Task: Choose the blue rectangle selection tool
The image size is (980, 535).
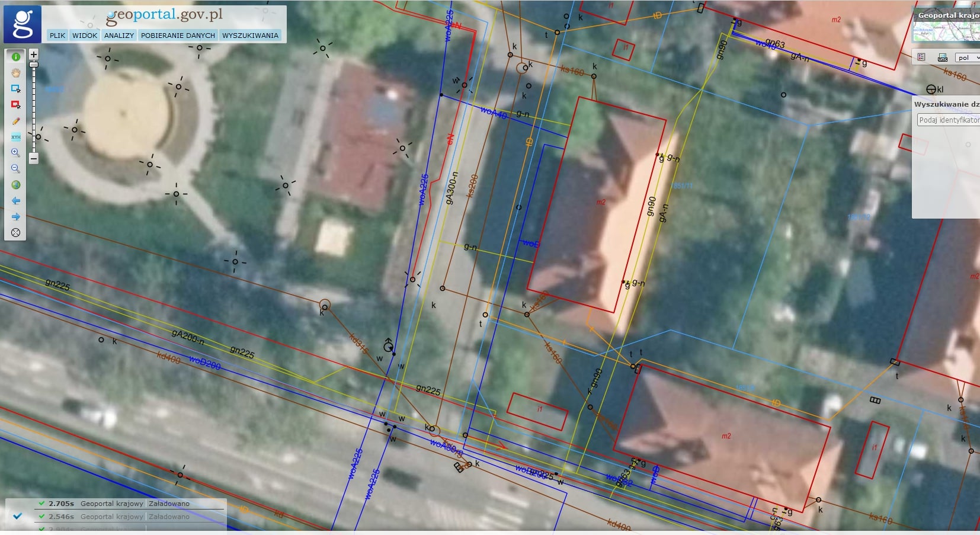Action: point(16,89)
